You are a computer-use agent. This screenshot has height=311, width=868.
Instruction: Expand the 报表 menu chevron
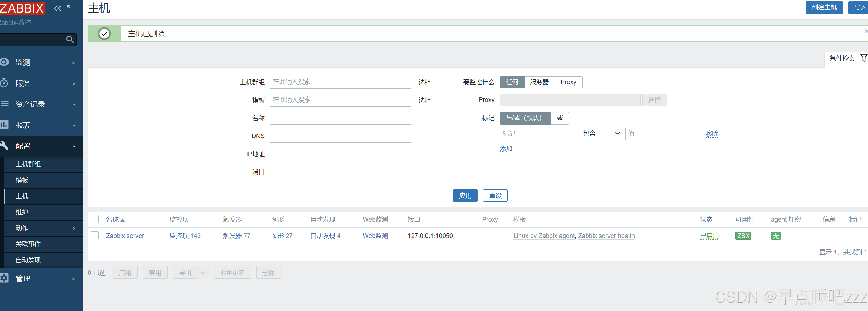pos(74,126)
